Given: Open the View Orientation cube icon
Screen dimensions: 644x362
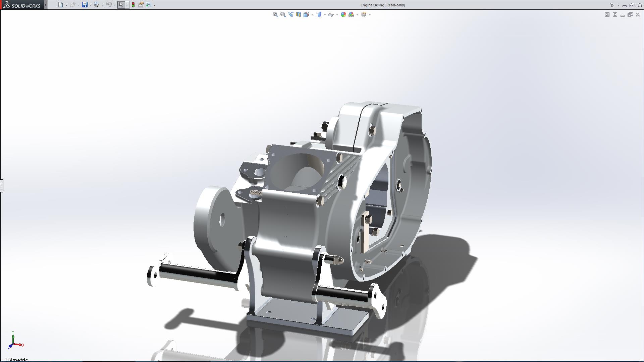Looking at the screenshot, I should click(x=306, y=14).
